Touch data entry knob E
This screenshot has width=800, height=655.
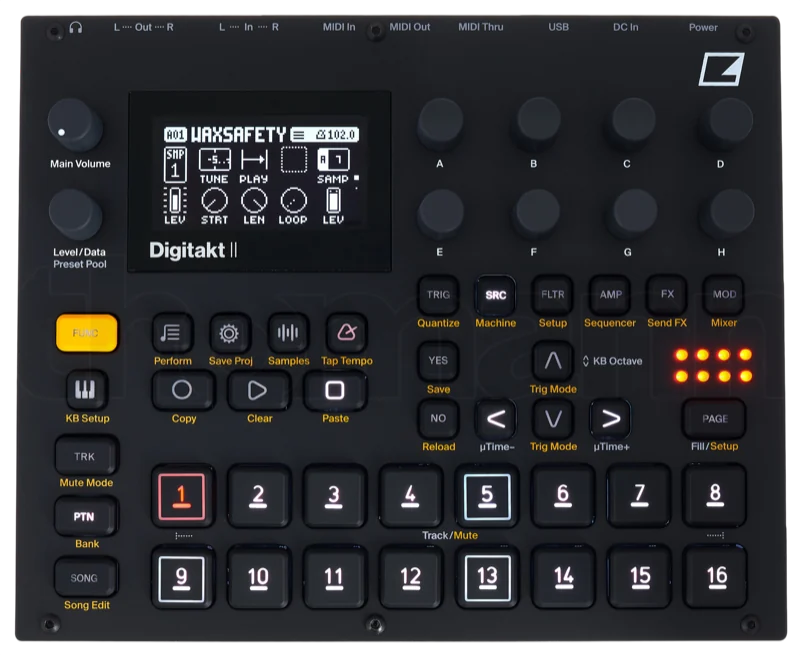pos(440,213)
